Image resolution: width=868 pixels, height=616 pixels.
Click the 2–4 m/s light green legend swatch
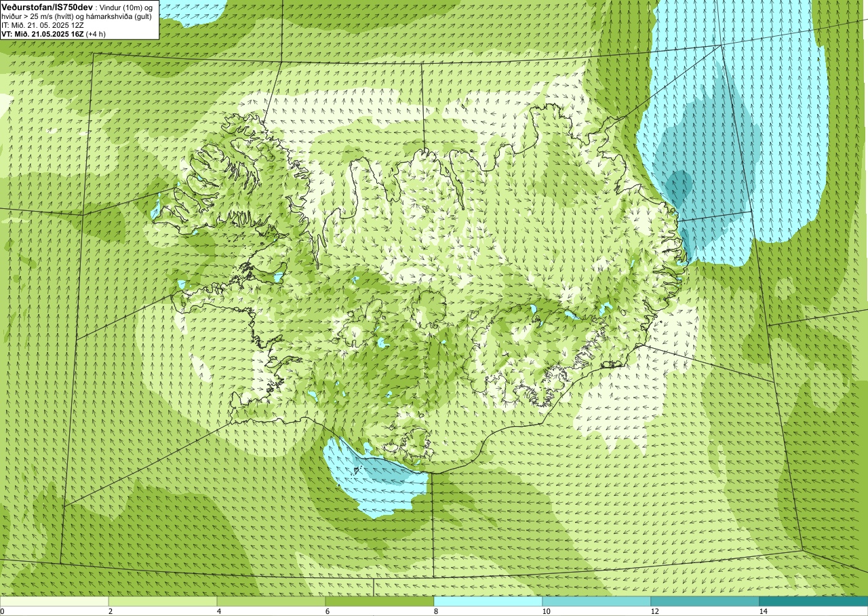163,601
